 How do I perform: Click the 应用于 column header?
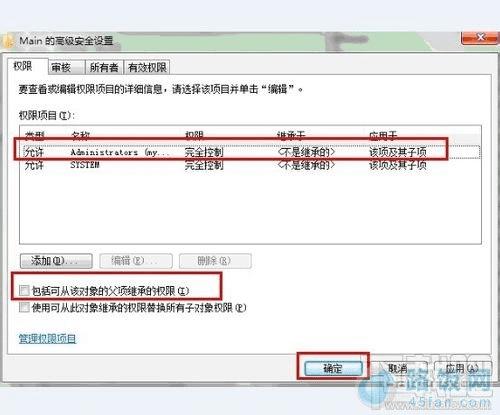coord(383,135)
